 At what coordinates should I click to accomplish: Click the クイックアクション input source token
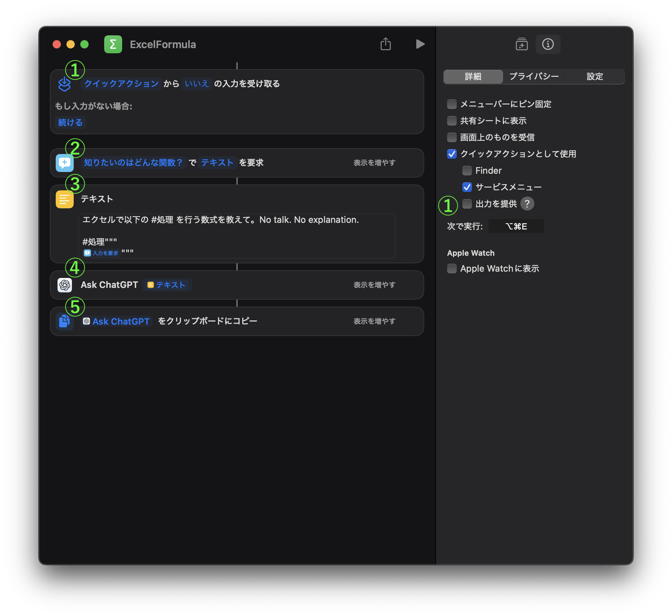point(121,84)
